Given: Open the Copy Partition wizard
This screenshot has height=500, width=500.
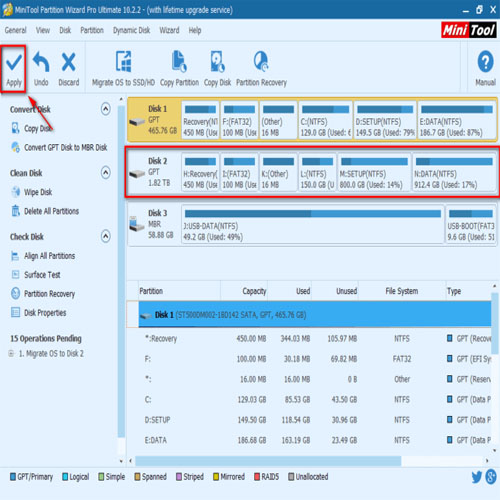Looking at the screenshot, I should pos(179,69).
